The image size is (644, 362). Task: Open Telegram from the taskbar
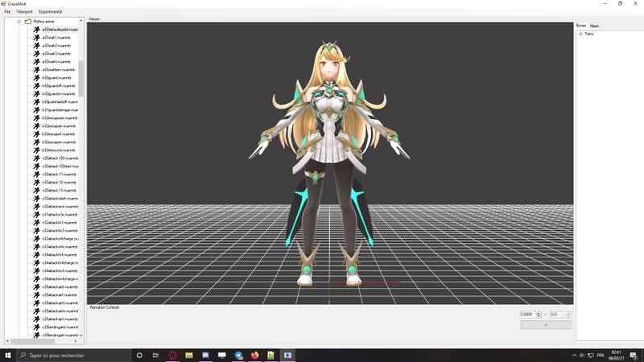tap(239, 355)
